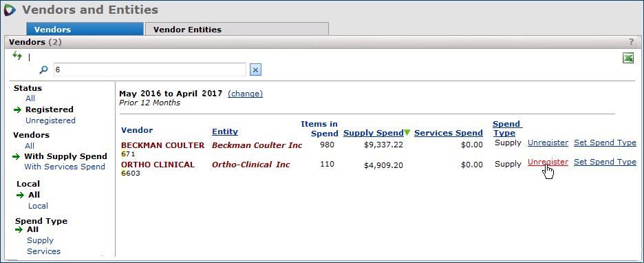Filter vendors With Services Spend

pos(65,167)
